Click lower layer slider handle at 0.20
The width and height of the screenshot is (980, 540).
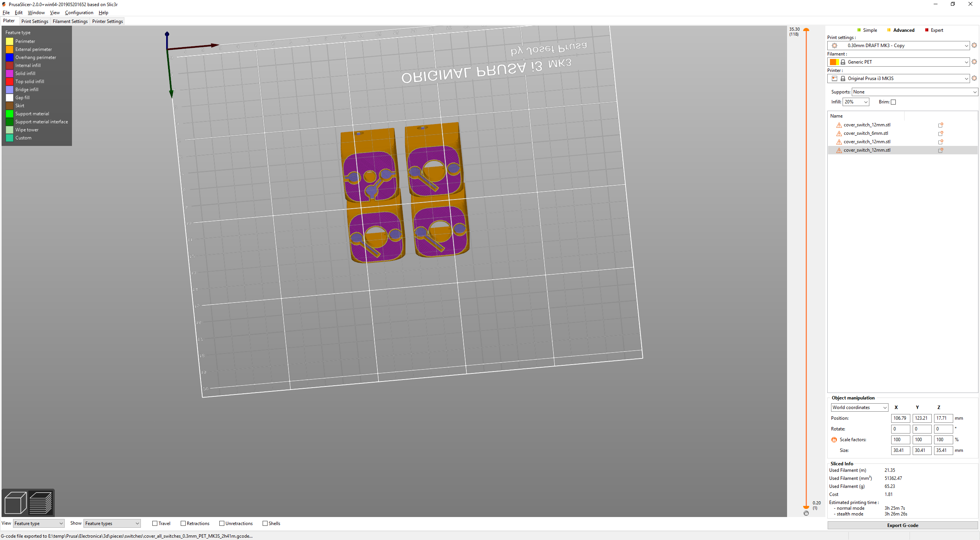click(x=806, y=507)
